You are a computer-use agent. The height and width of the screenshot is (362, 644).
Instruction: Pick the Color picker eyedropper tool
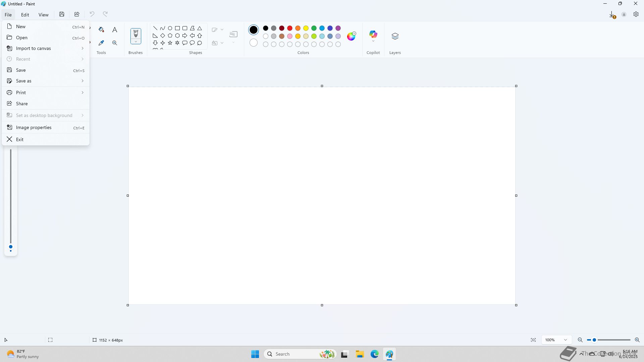(x=101, y=43)
